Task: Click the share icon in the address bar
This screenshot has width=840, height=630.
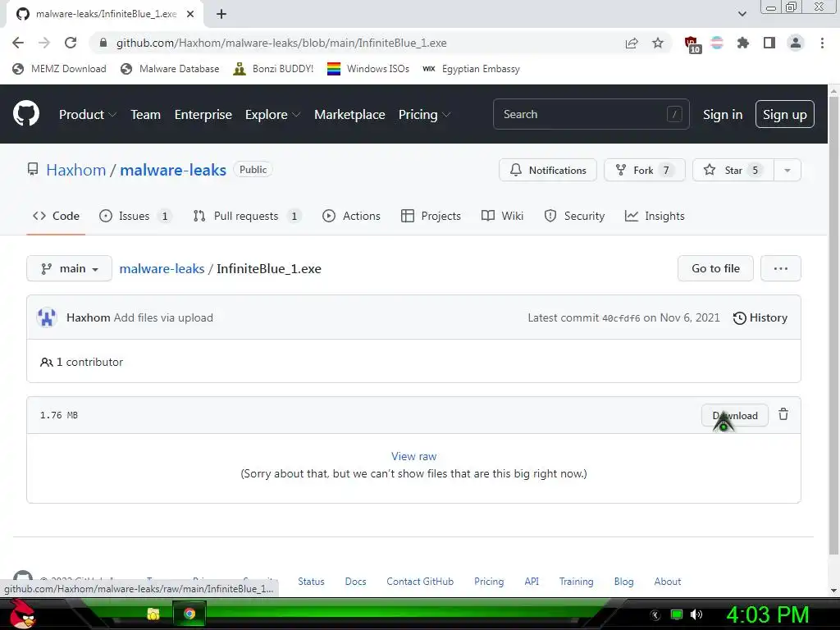Action: click(632, 43)
